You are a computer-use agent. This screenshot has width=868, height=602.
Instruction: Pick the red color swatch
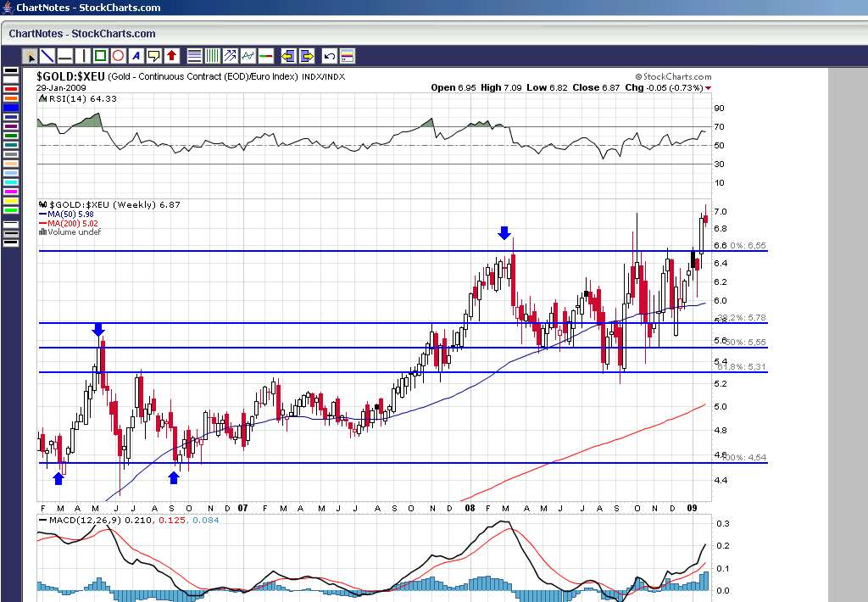[11, 89]
